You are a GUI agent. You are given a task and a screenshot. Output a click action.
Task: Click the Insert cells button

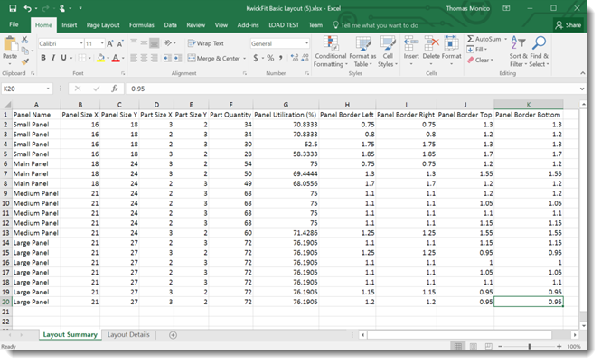tap(411, 51)
